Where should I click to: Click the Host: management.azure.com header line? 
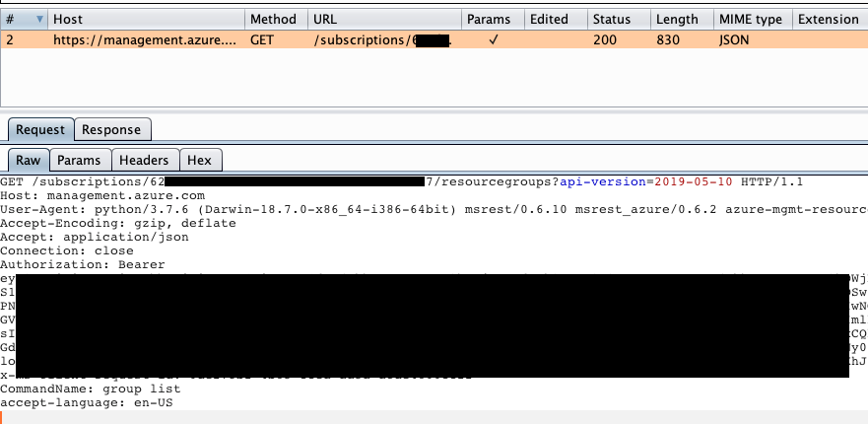coord(102,195)
